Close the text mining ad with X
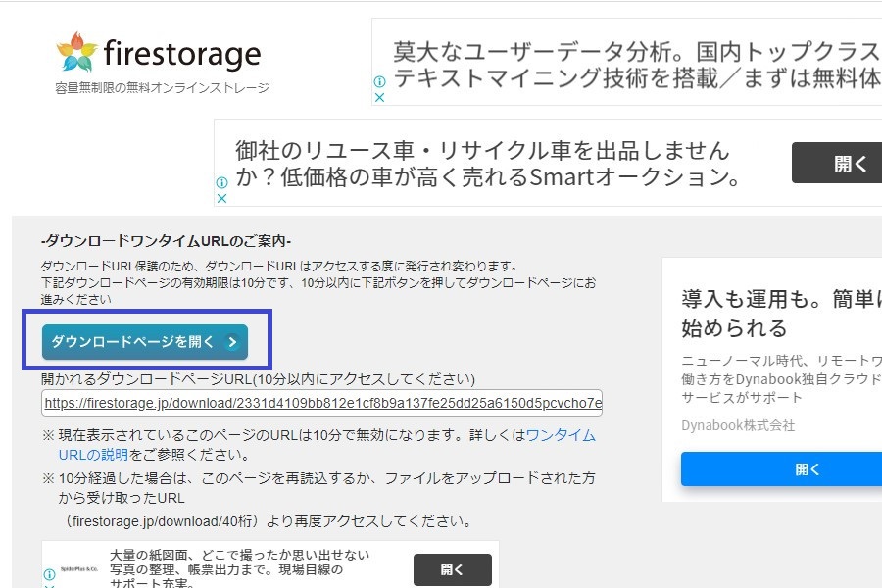The height and width of the screenshot is (588, 882). (379, 97)
